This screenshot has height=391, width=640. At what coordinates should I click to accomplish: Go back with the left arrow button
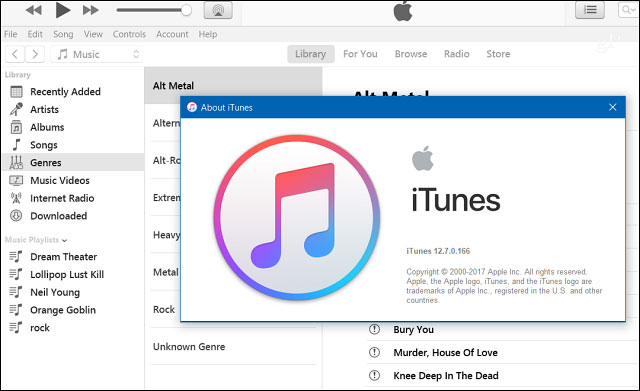(x=15, y=54)
